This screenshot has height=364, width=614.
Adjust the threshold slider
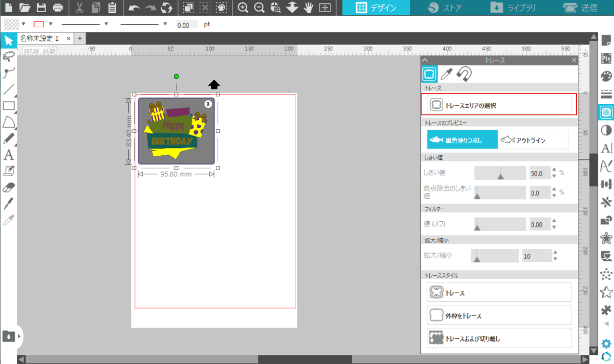(500, 173)
